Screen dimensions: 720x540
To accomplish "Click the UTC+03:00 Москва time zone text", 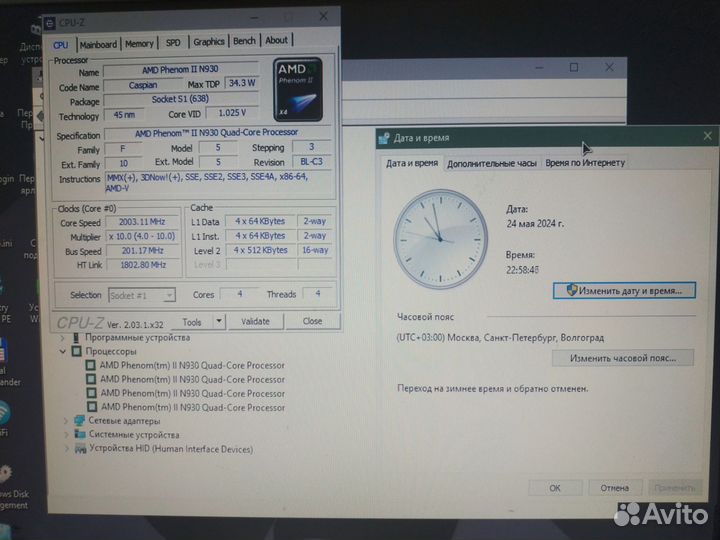I will pyautogui.click(x=500, y=338).
